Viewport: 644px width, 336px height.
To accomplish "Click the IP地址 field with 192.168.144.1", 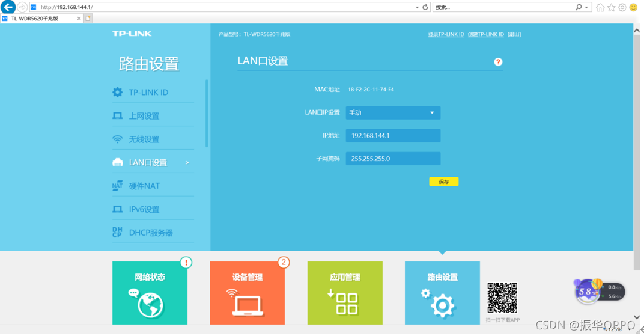I will [393, 136].
